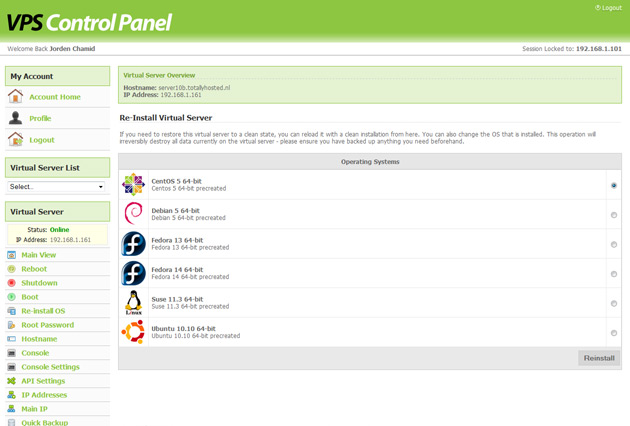The image size is (630, 426).
Task: Click the Debian swirl logo
Action: pos(133,214)
